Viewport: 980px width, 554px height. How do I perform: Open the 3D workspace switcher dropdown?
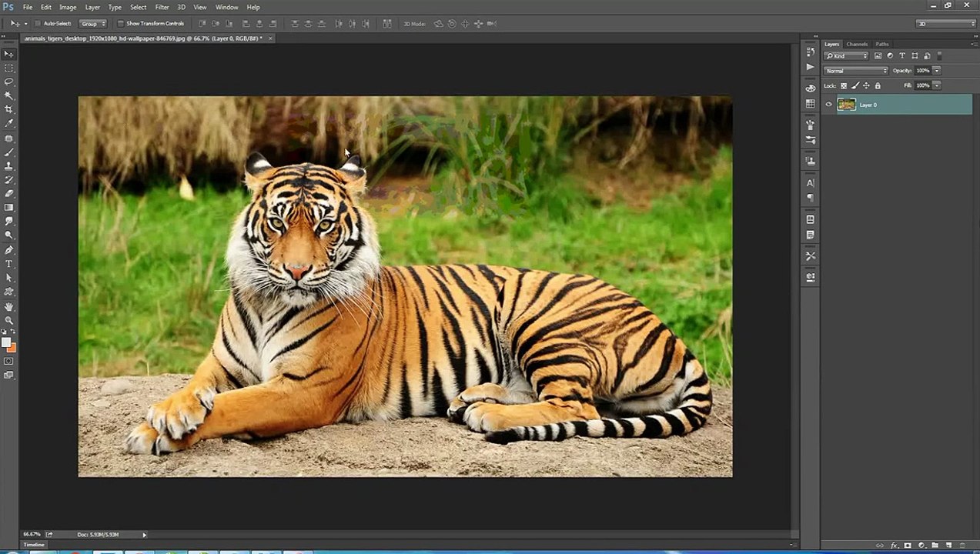945,24
